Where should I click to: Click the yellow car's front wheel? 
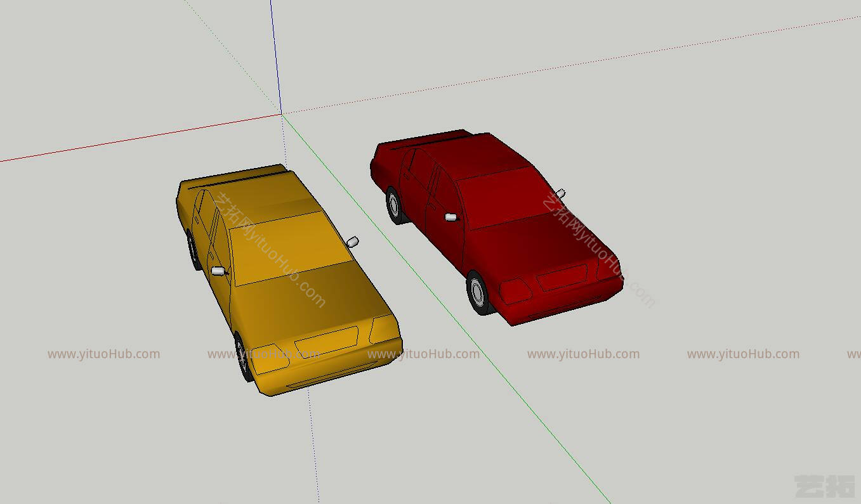pos(242,356)
